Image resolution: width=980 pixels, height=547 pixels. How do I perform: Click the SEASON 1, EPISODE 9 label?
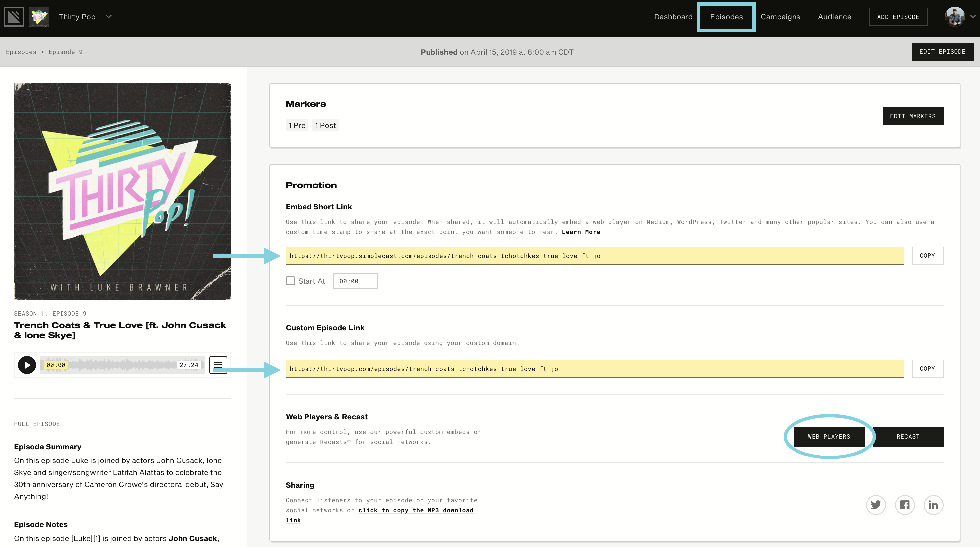[50, 314]
